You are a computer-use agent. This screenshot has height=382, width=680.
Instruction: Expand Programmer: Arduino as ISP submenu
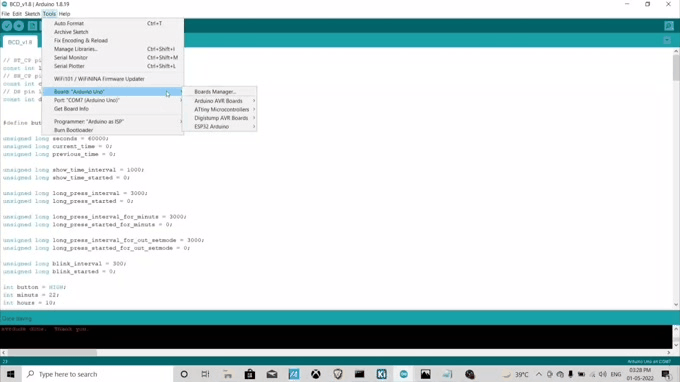[x=113, y=121]
